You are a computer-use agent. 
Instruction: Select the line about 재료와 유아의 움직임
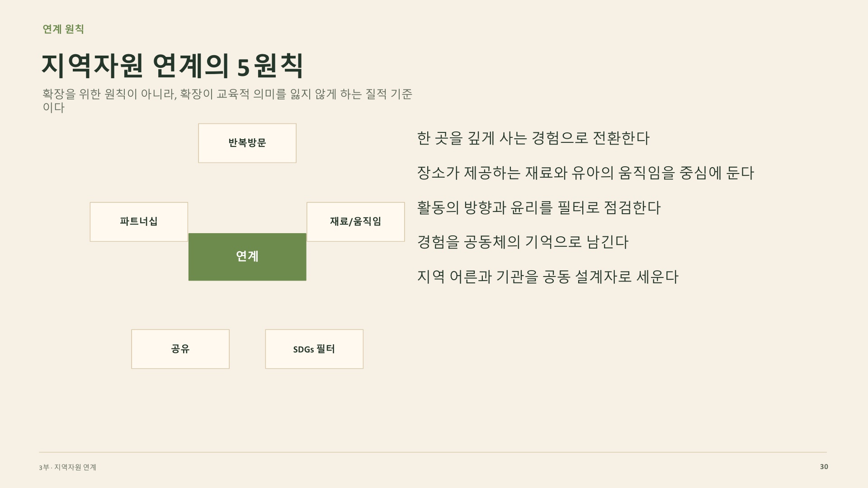click(x=585, y=173)
